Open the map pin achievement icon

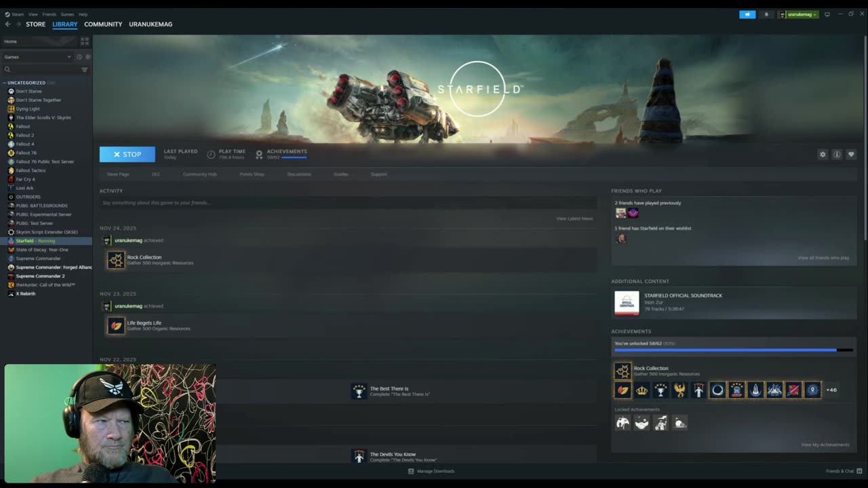point(812,390)
